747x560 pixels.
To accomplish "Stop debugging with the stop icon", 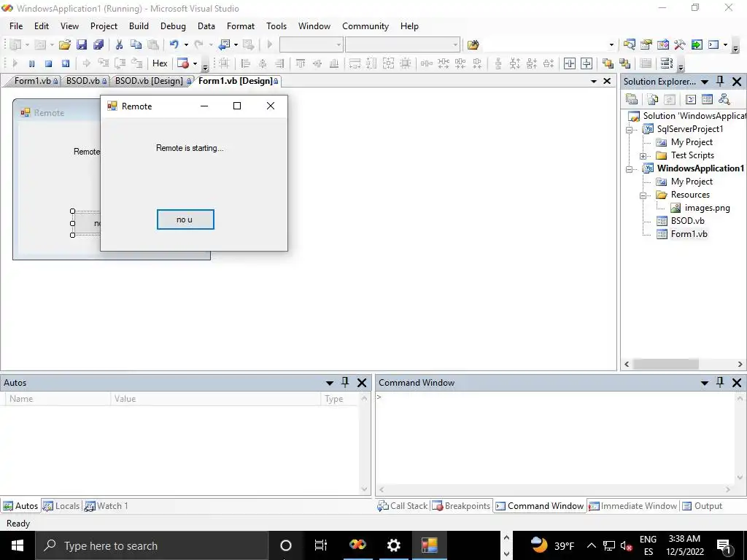I will (49, 63).
